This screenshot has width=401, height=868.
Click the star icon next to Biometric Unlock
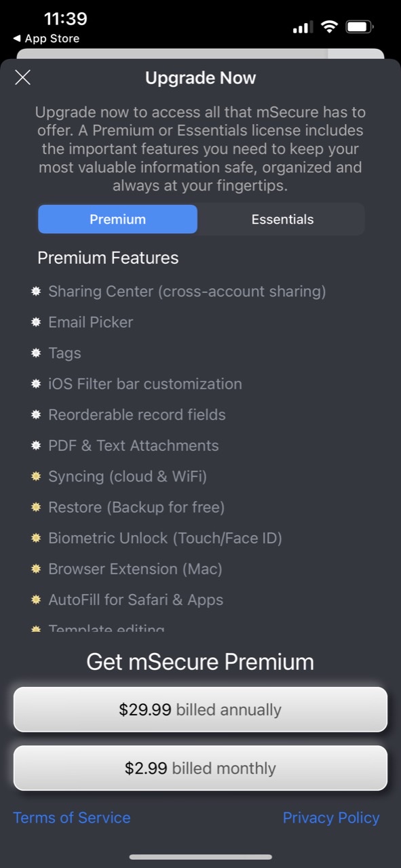(36, 538)
